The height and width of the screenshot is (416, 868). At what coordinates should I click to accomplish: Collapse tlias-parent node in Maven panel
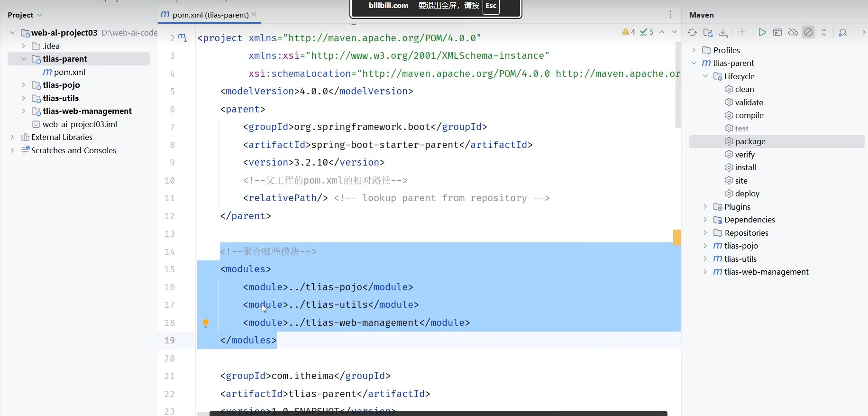coord(694,63)
